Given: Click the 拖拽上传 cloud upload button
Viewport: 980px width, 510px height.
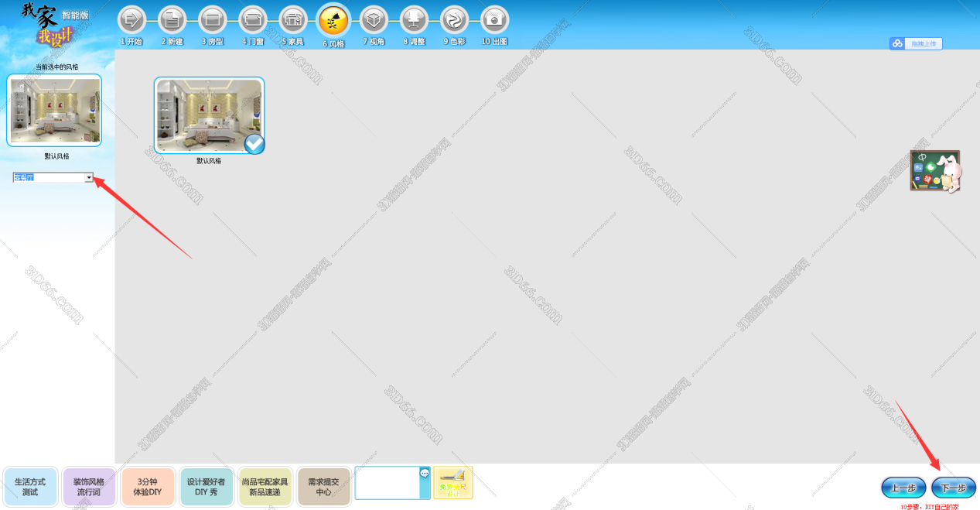Looking at the screenshot, I should click(916, 44).
